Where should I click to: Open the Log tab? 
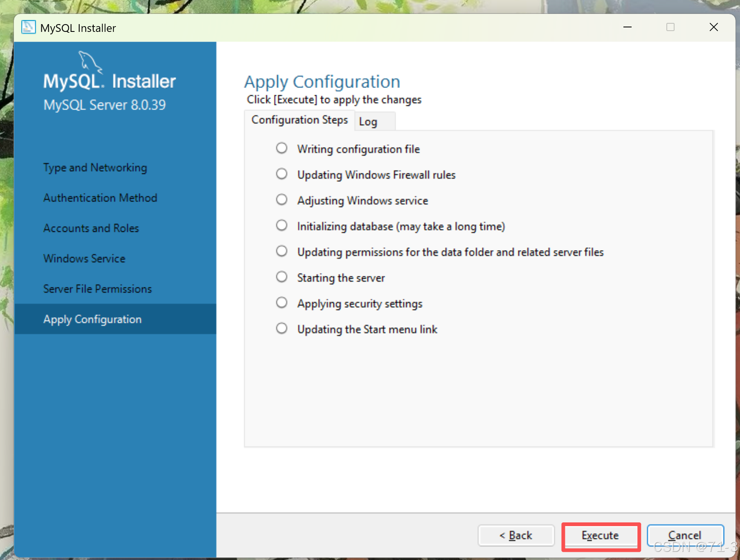(x=375, y=121)
